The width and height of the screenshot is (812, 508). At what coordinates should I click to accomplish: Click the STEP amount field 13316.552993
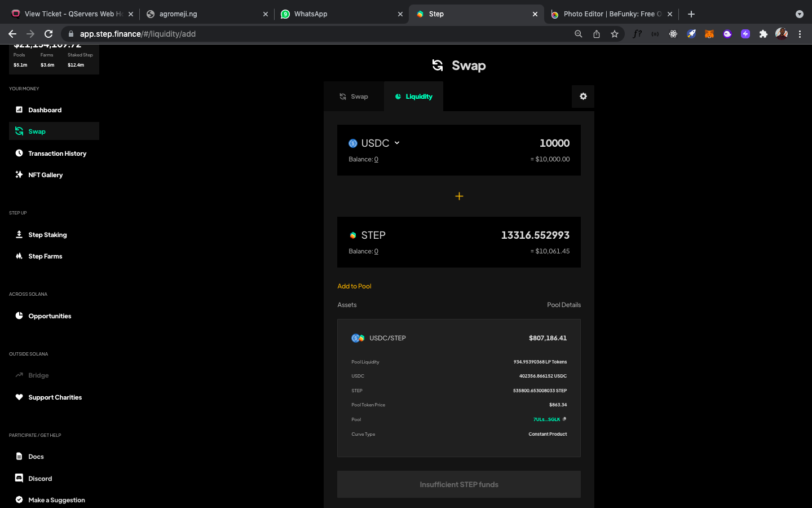point(535,235)
